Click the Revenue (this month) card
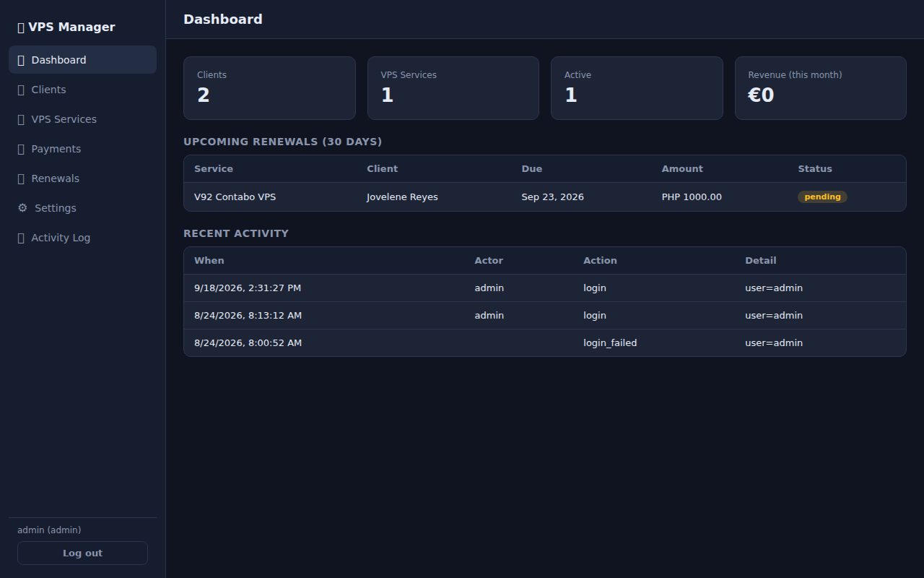 (821, 88)
